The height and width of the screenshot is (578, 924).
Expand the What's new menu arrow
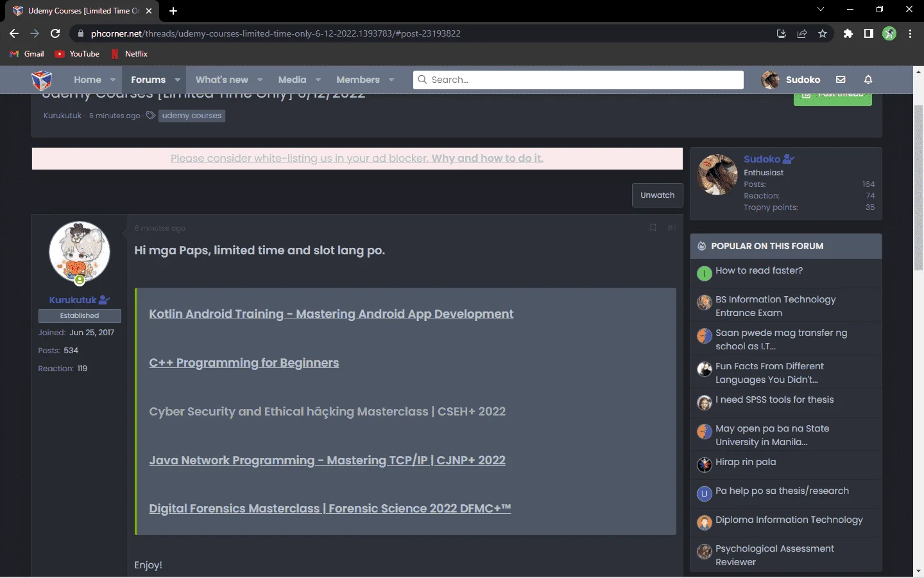point(260,80)
